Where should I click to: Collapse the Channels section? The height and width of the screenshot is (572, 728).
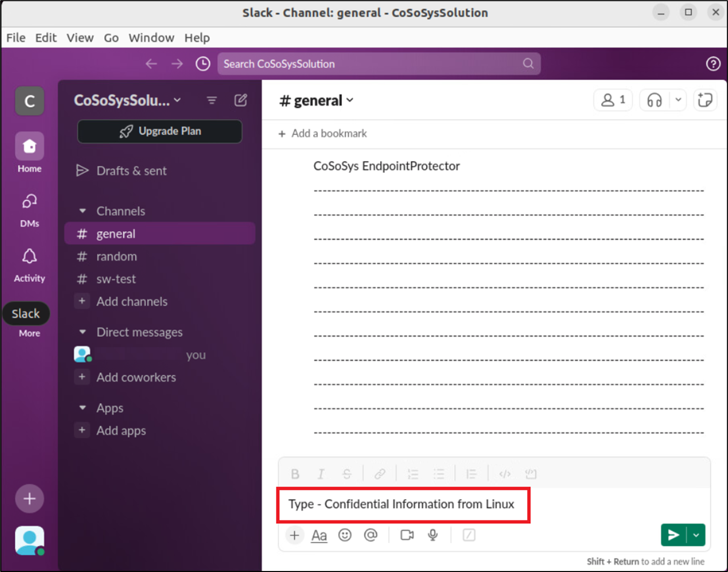[83, 211]
